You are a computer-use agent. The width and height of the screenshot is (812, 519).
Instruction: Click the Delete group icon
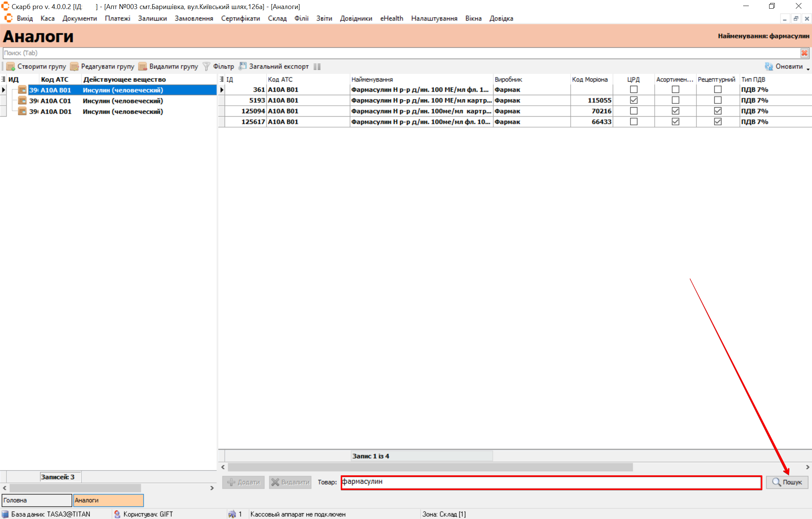pyautogui.click(x=143, y=67)
